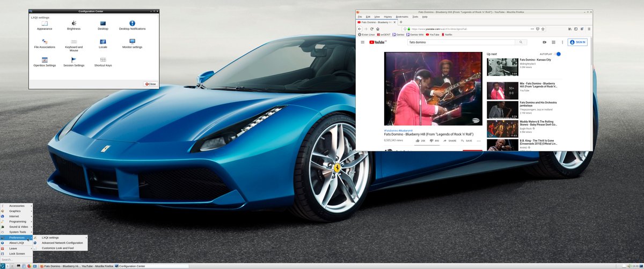
Task: Open Gentoo Wiki bookmark
Action: 416,34
